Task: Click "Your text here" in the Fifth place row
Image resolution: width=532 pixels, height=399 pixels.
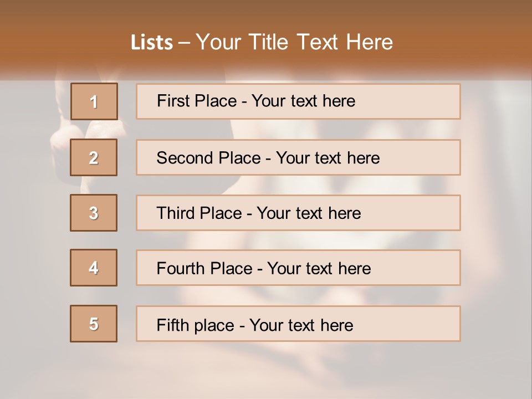Action: 301,325
